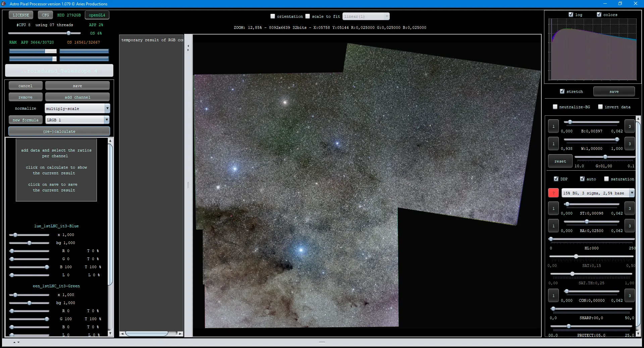Click the left arrow of the file list scrollbar

click(122, 334)
